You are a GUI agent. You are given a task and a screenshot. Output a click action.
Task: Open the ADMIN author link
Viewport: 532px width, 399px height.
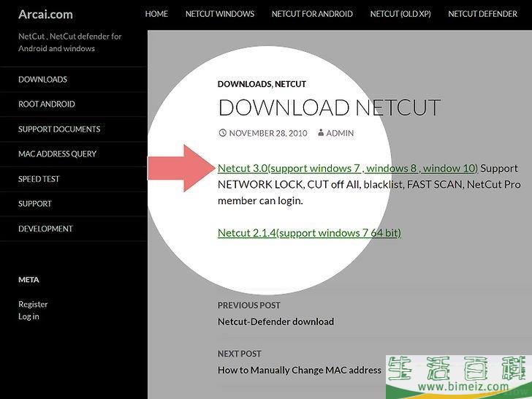(x=340, y=133)
